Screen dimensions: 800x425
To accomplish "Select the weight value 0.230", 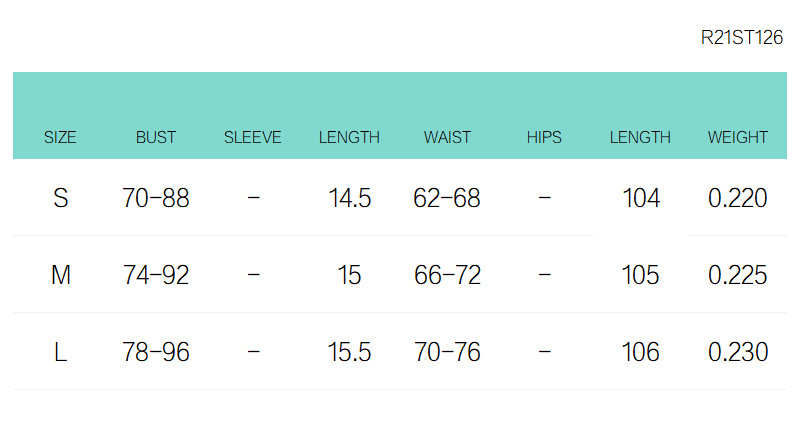I will 738,352.
